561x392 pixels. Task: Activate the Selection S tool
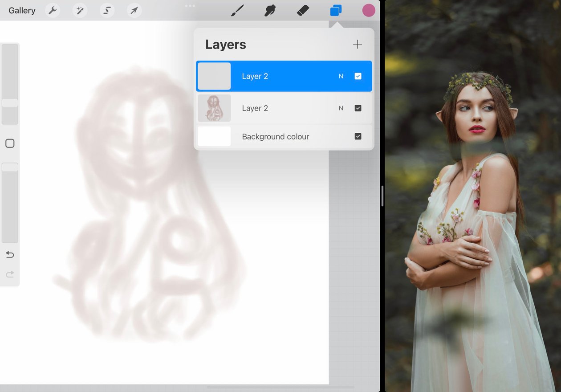107,10
